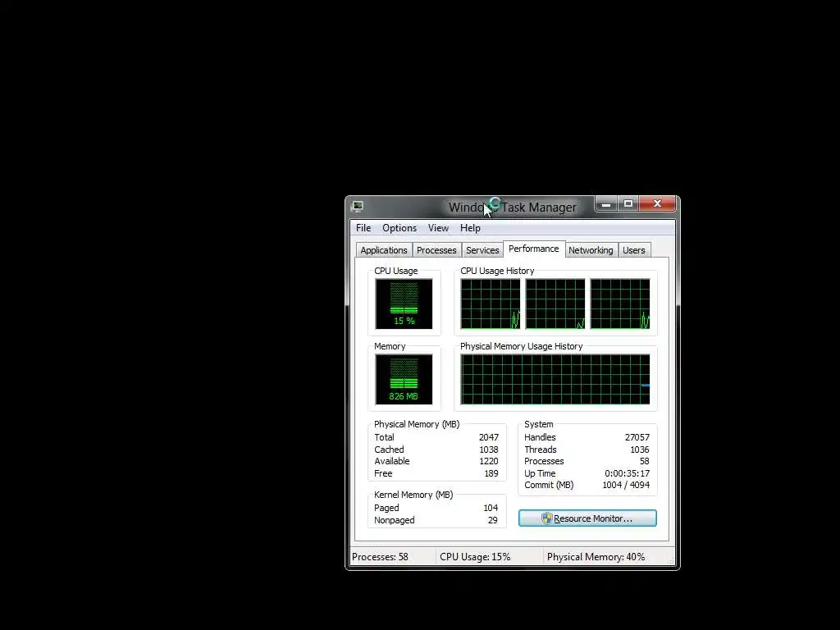840x630 pixels.
Task: Click the Task Manager title bar icon
Action: (358, 207)
